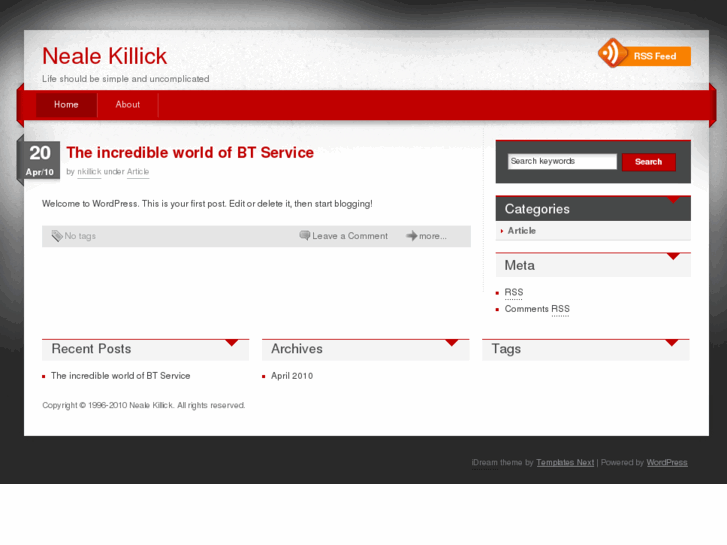Click the Templates Next footer link
This screenshot has width=727, height=545.
565,462
